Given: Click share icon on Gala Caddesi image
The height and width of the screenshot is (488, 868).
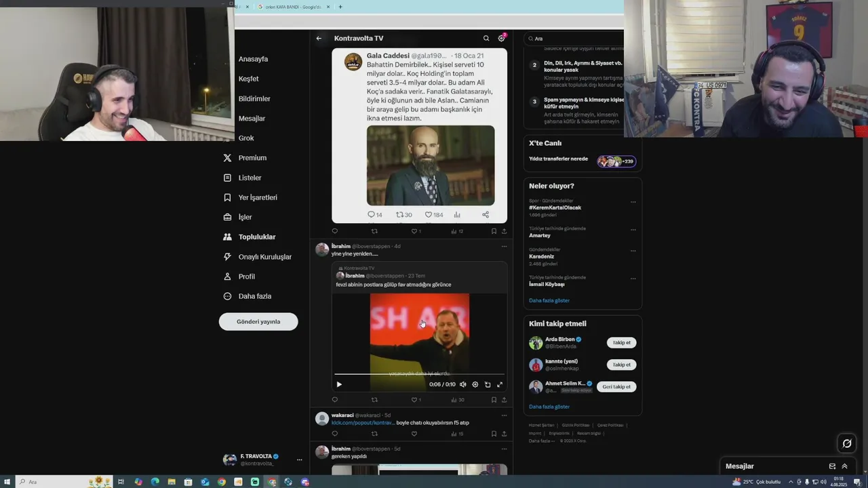Looking at the screenshot, I should 486,215.
